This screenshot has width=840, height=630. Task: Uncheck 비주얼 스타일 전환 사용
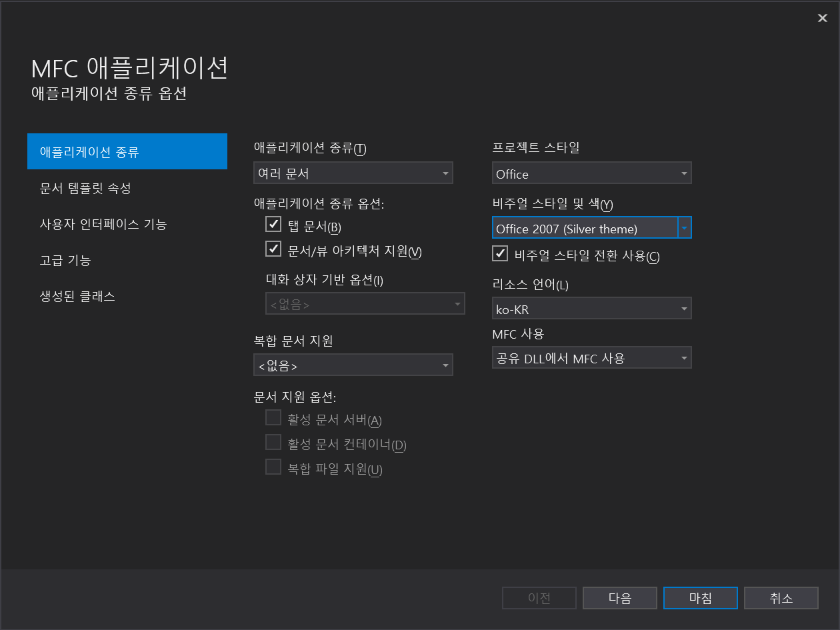click(x=500, y=253)
